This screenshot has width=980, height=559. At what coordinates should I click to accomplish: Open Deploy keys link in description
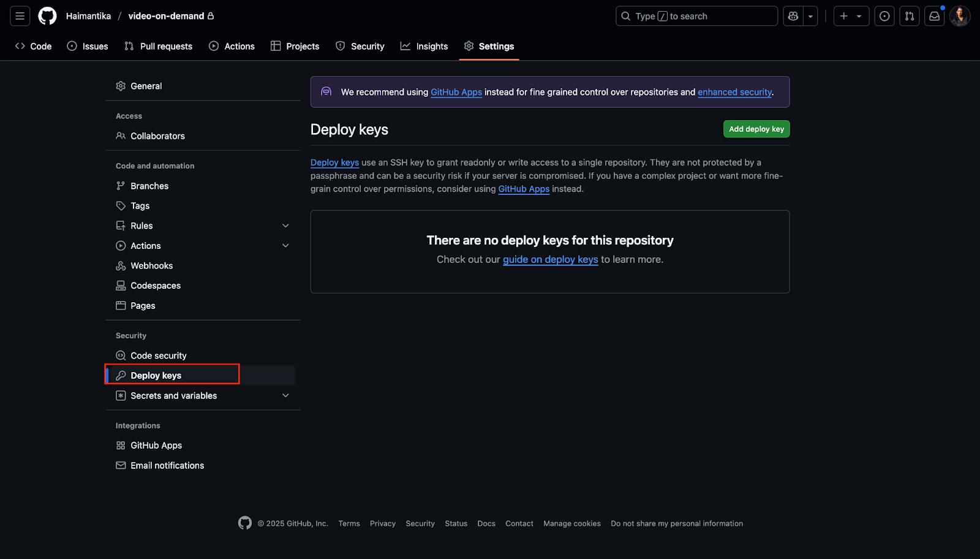(334, 162)
